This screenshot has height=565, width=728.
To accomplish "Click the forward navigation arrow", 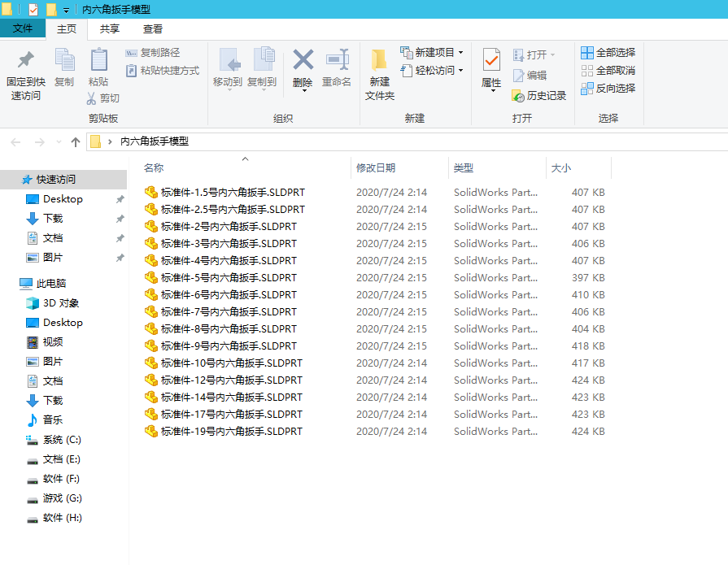I will (x=40, y=142).
